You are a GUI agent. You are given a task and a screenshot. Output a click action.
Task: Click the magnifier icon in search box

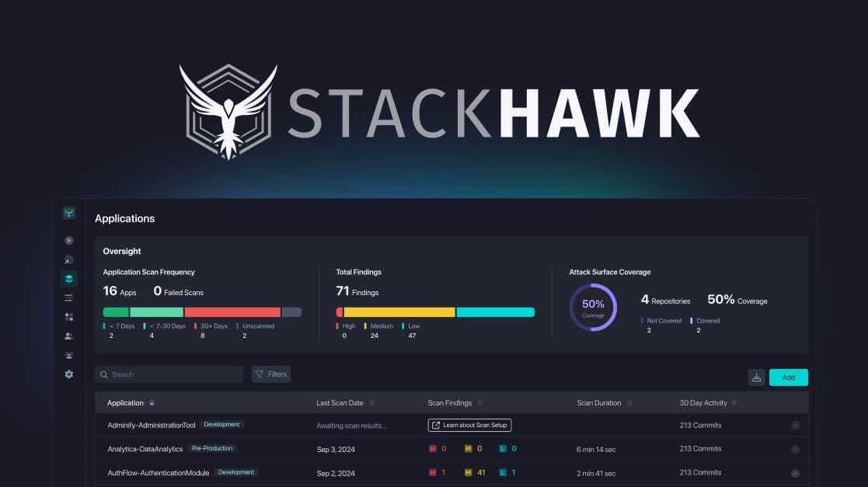point(103,374)
